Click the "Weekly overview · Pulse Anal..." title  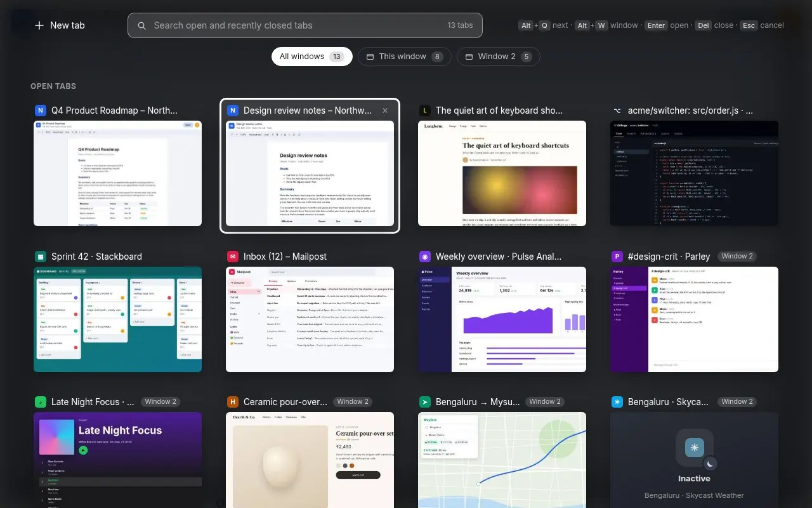(x=499, y=257)
